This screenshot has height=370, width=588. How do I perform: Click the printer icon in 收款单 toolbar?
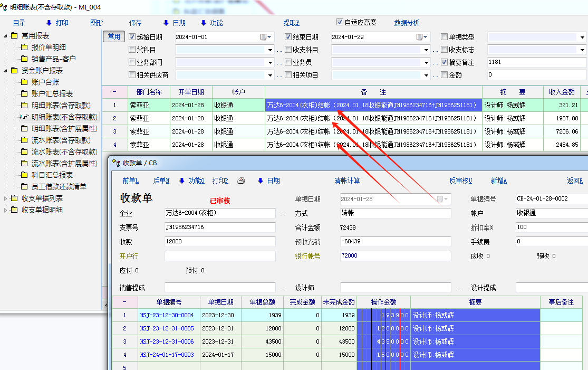[x=241, y=181]
